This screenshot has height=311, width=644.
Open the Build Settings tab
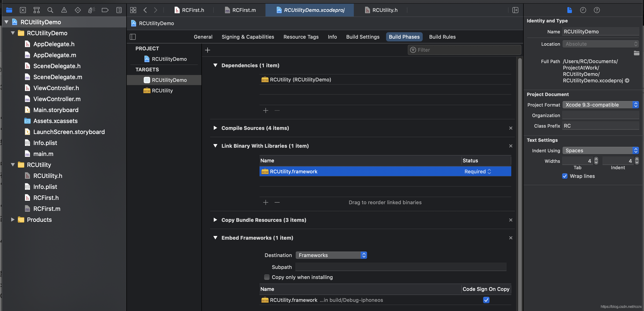coord(363,37)
